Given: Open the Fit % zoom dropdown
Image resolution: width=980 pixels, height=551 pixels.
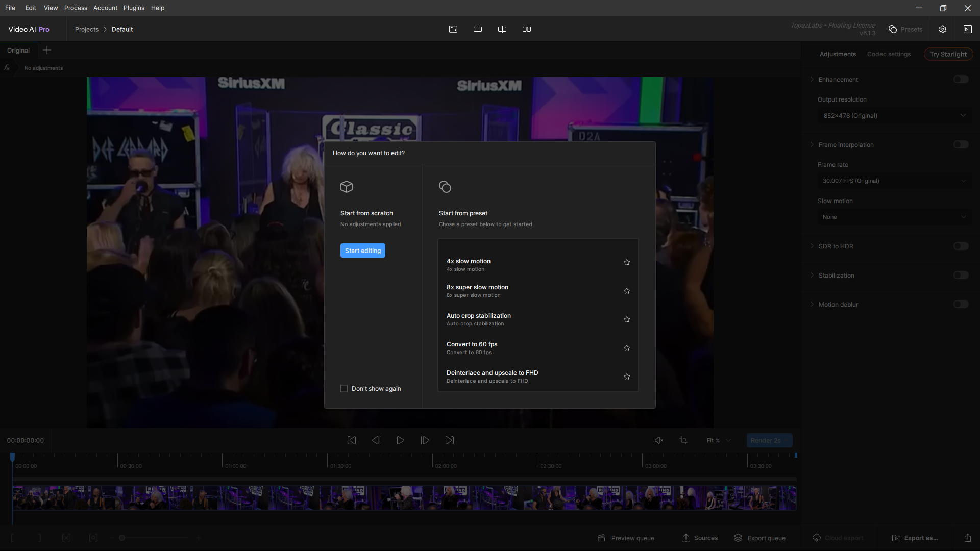Looking at the screenshot, I should click(x=719, y=440).
